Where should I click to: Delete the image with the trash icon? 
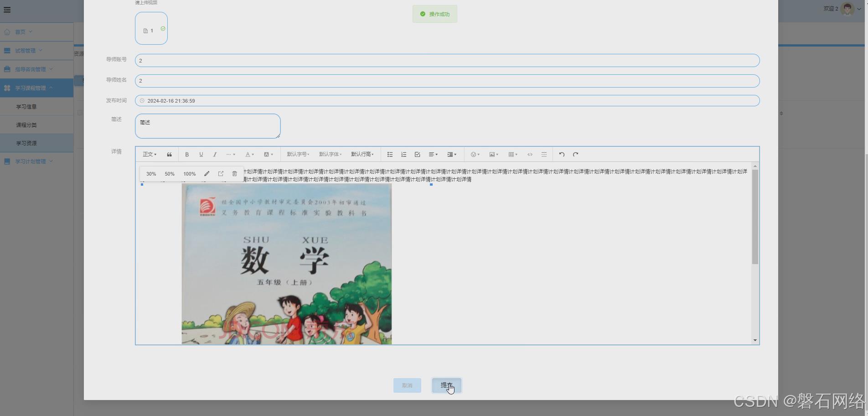coord(234,174)
